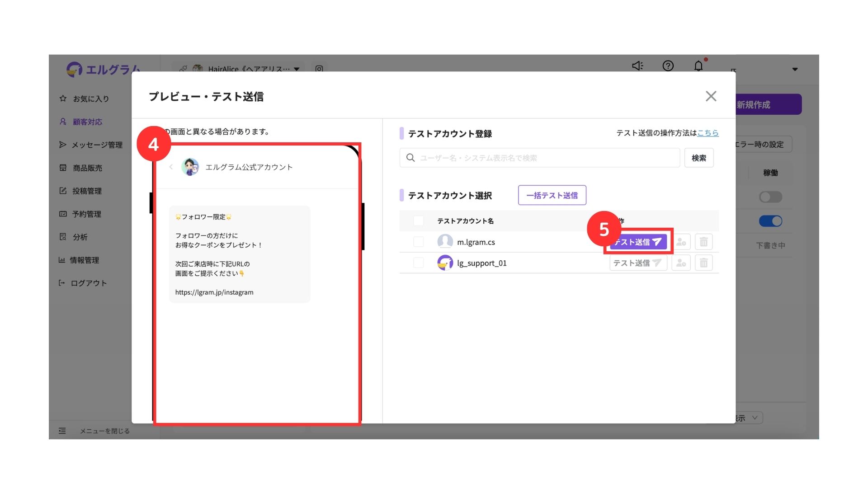Image resolution: width=868 pixels, height=488 pixels.
Task: Click the Instagram icon in the header
Action: click(x=319, y=69)
